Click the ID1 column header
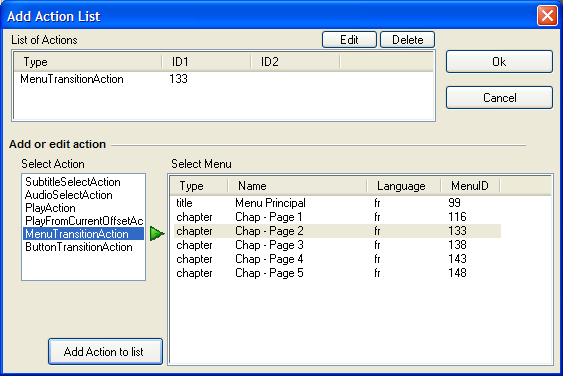The image size is (563, 376). tap(206, 62)
